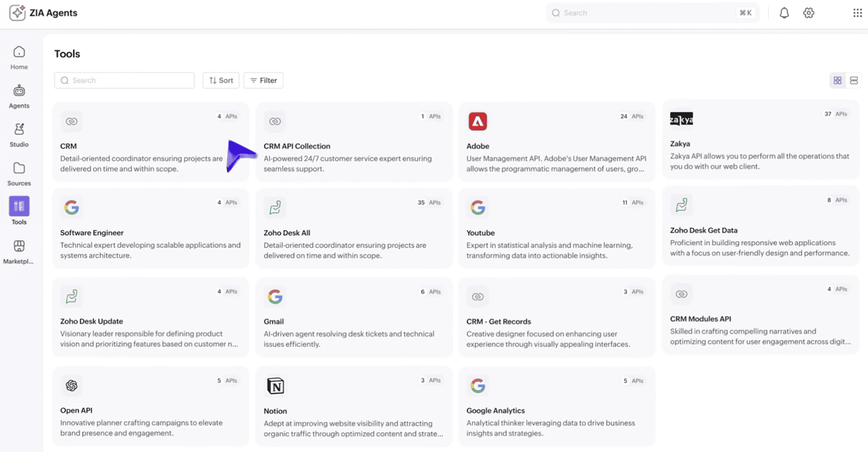Switch to grid view layout
This screenshot has width=868, height=452.
point(837,80)
